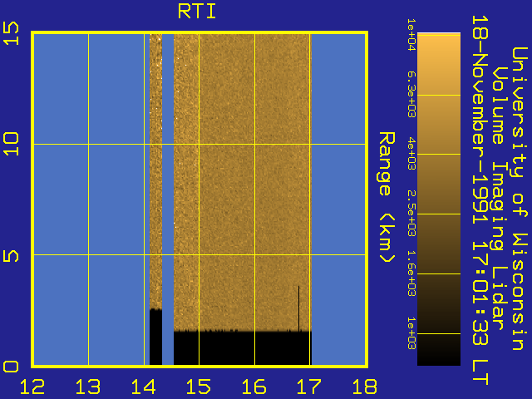
Task: Click the colorbar label 1e+03
Action: (411, 333)
